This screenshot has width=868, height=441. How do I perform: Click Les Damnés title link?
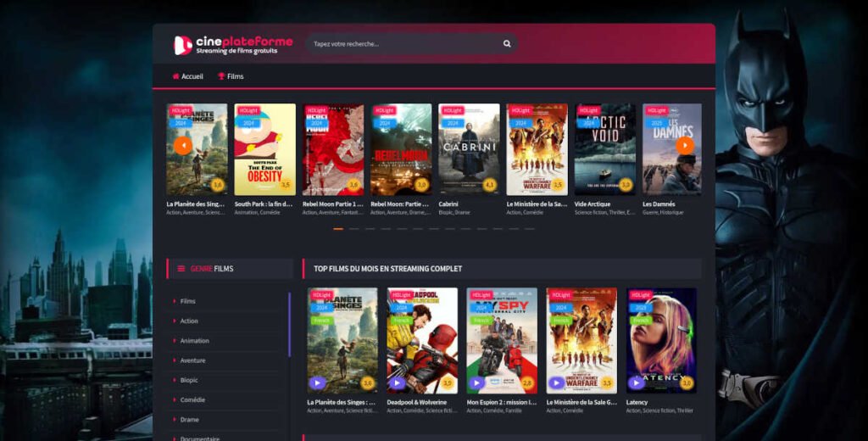pos(659,204)
